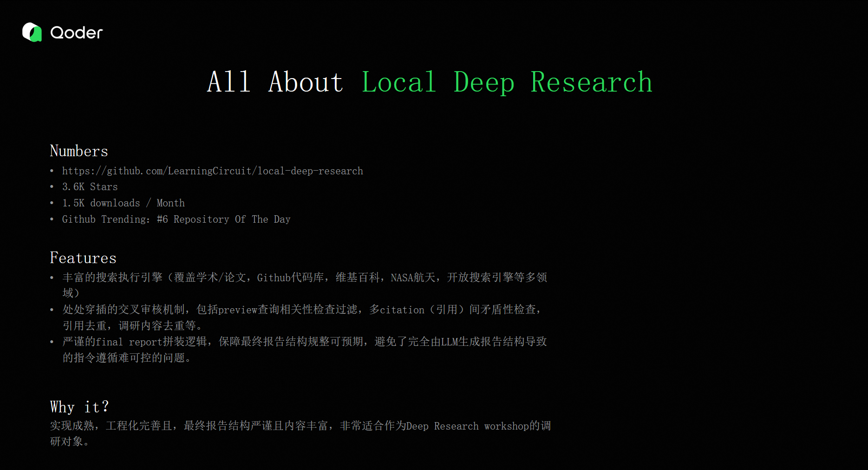
Task: Click the Why it? heading
Action: coord(79,406)
